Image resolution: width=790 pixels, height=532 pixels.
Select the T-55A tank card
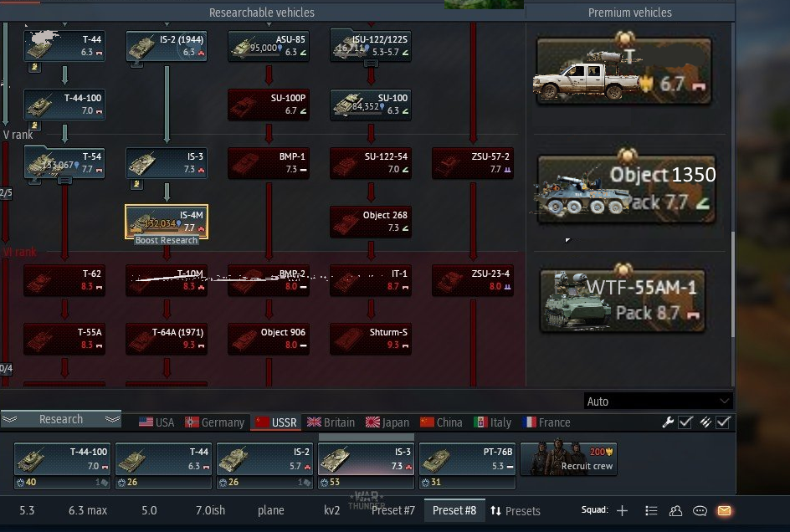(64, 339)
